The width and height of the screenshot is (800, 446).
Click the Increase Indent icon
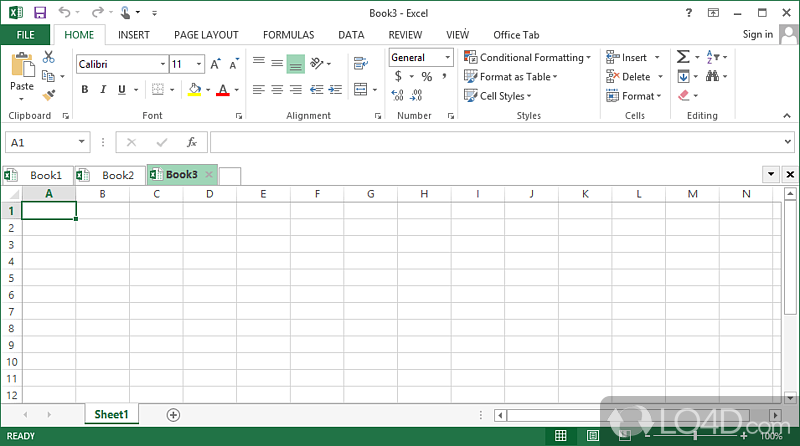(x=335, y=90)
